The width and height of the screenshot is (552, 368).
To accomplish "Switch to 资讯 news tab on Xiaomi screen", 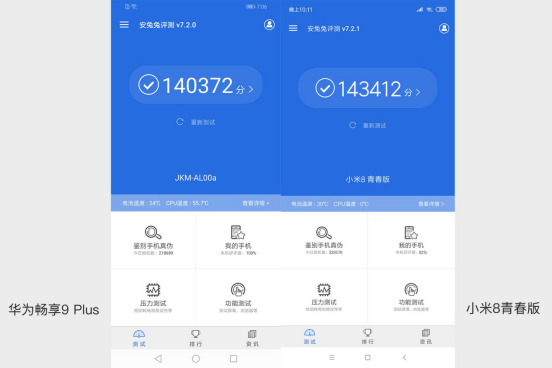I will [x=426, y=337].
